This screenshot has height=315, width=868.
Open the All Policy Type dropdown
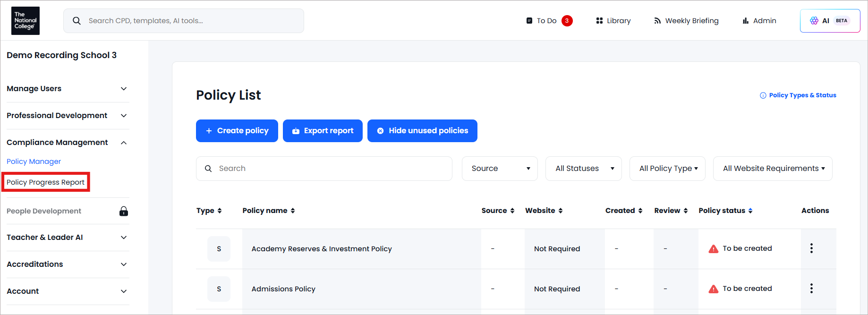667,169
